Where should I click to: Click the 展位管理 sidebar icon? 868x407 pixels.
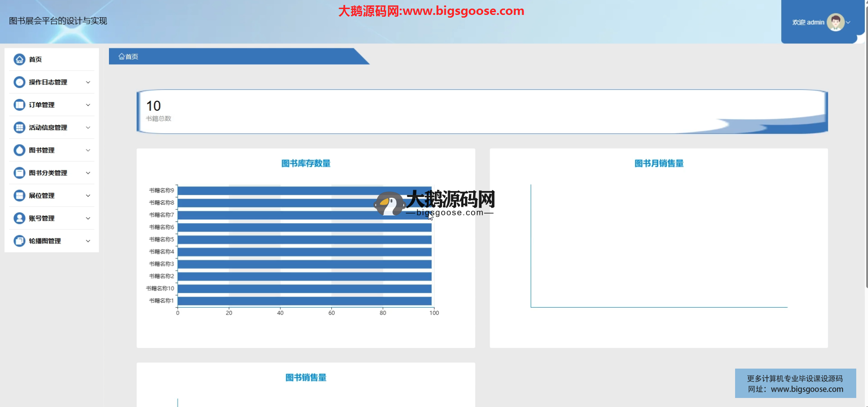click(x=19, y=196)
